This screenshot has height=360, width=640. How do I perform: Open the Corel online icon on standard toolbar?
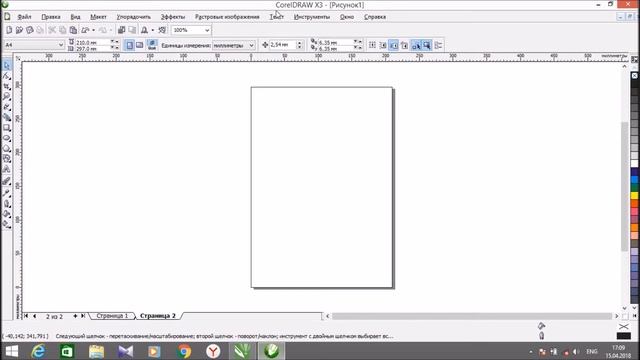pos(162,30)
